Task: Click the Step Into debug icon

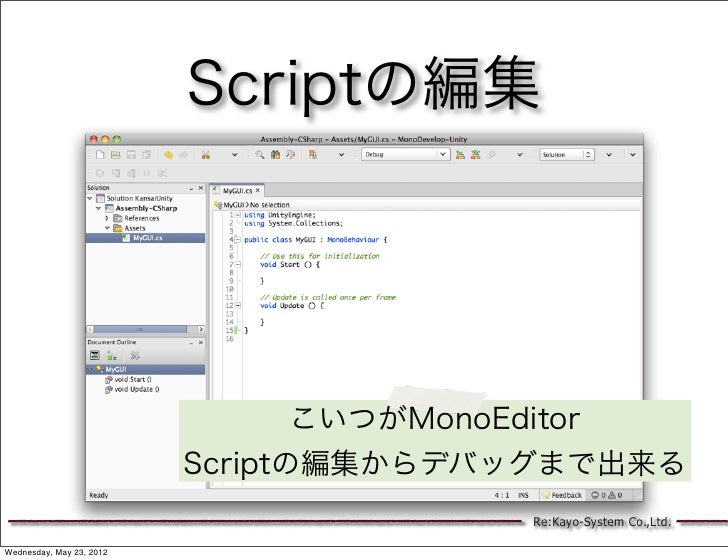Action: coord(116,173)
